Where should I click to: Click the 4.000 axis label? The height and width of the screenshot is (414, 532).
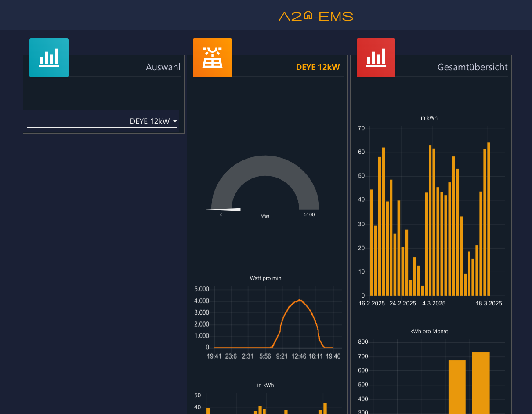click(202, 301)
